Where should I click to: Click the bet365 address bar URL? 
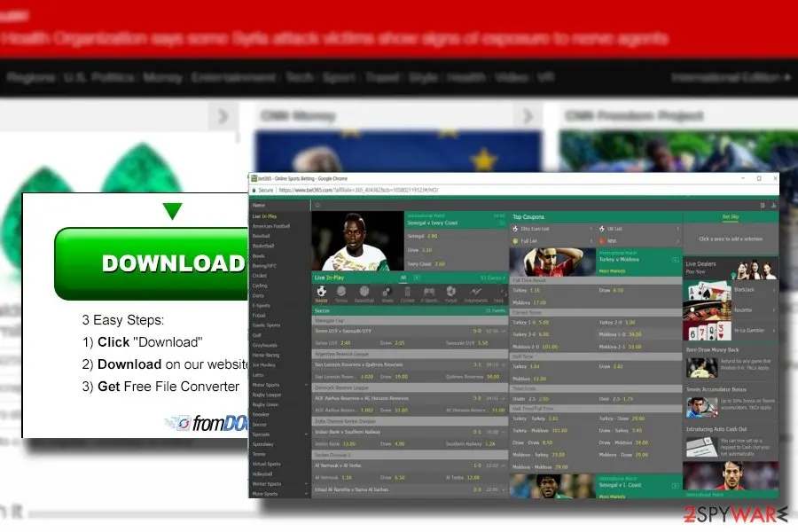[x=358, y=190]
